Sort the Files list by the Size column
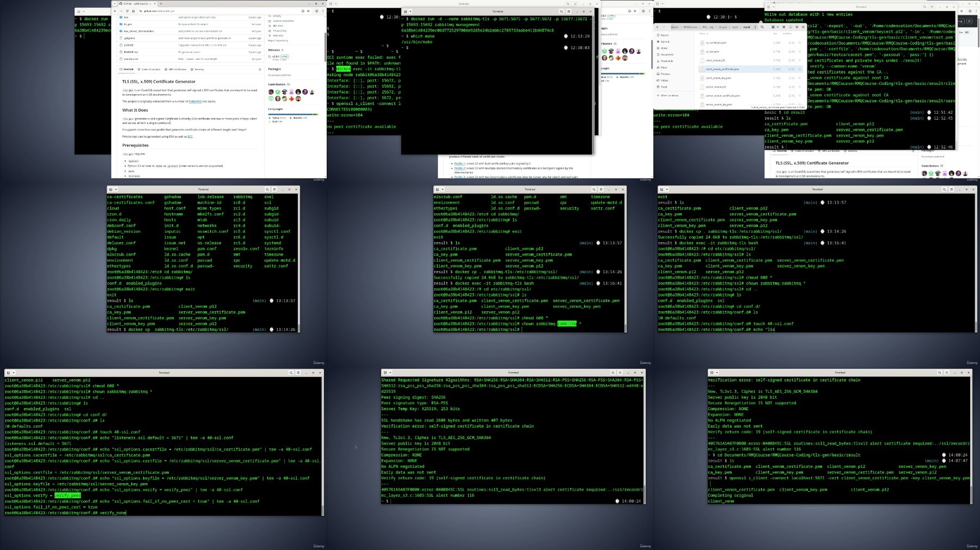 pyautogui.click(x=775, y=34)
